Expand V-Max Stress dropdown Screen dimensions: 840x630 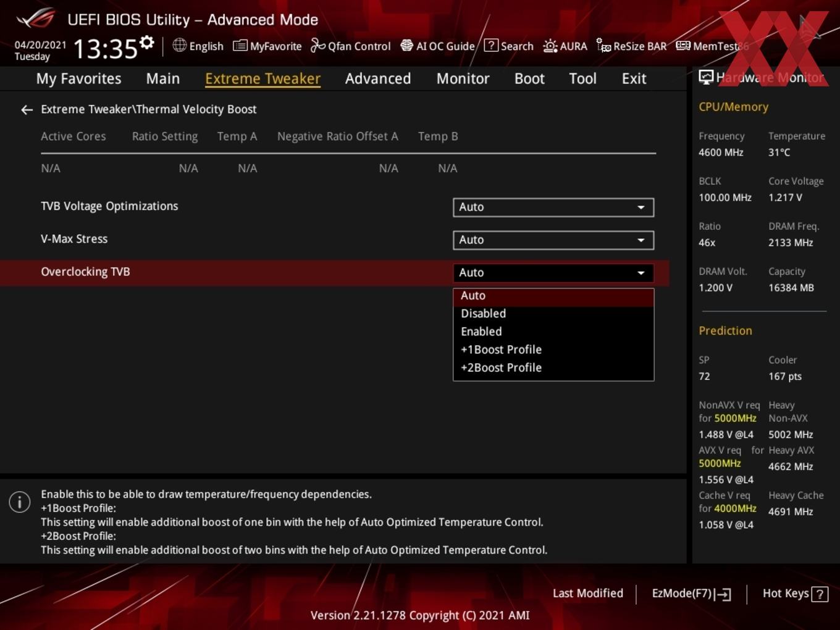pos(553,240)
